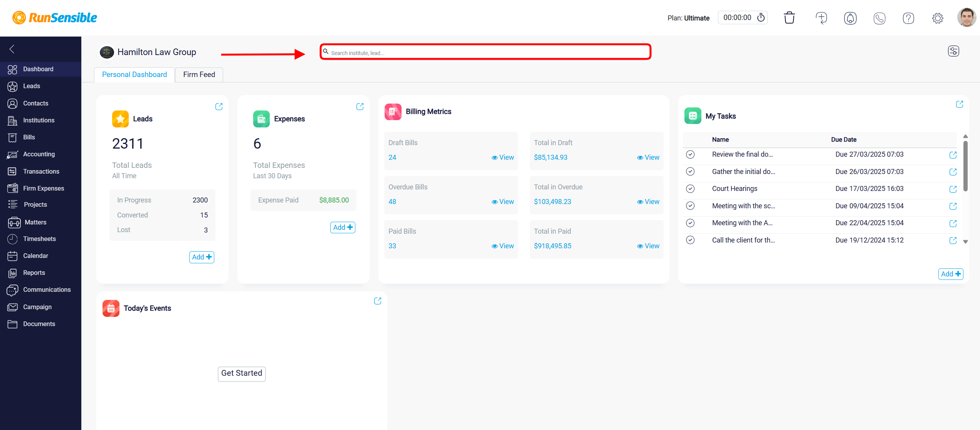Open the trash bin icon in header
This screenshot has width=980, height=430.
(789, 18)
